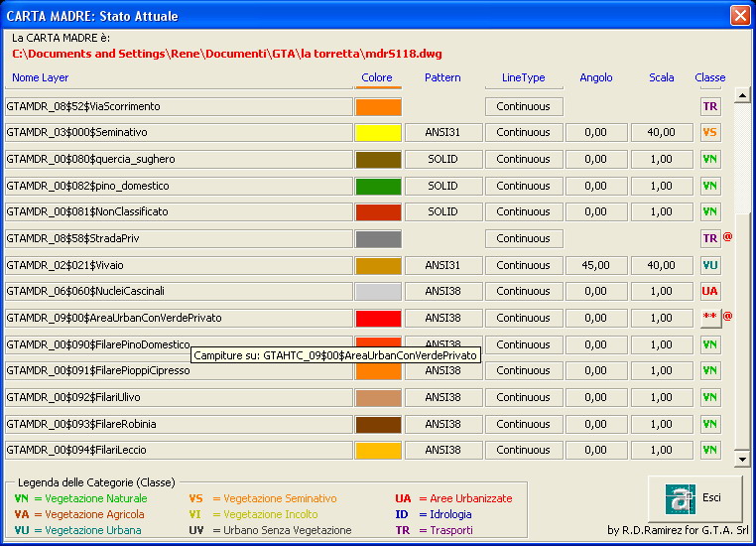Viewport: 756px width, 546px height.
Task: Click the VN class icon for FilariLeccio
Action: pos(710,451)
